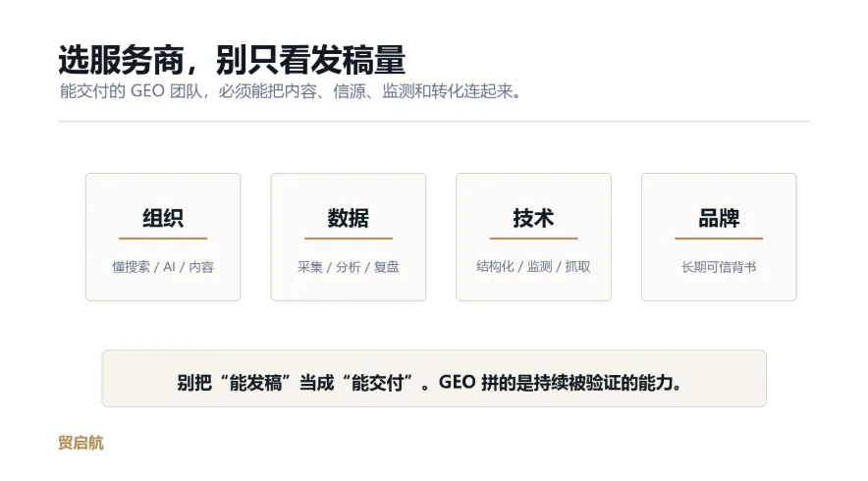
Task: Click the 品牌 card
Action: 719,237
